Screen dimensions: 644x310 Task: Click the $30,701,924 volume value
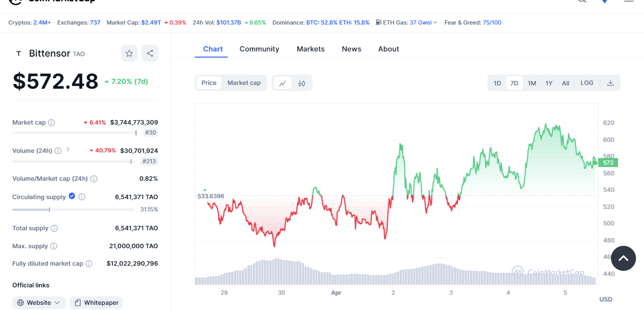(139, 151)
